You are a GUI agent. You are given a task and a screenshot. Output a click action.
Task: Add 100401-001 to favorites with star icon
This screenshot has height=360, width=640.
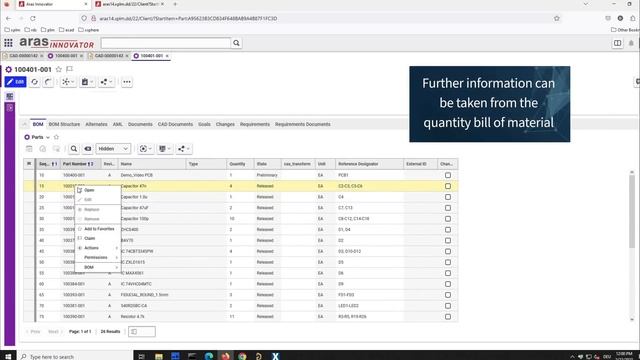coord(59,69)
